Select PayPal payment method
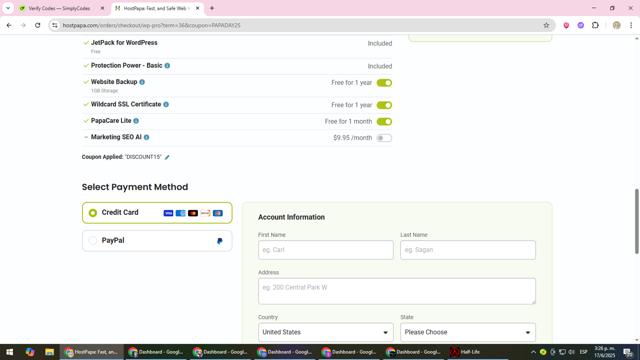Image resolution: width=640 pixels, height=360 pixels. pos(157,240)
